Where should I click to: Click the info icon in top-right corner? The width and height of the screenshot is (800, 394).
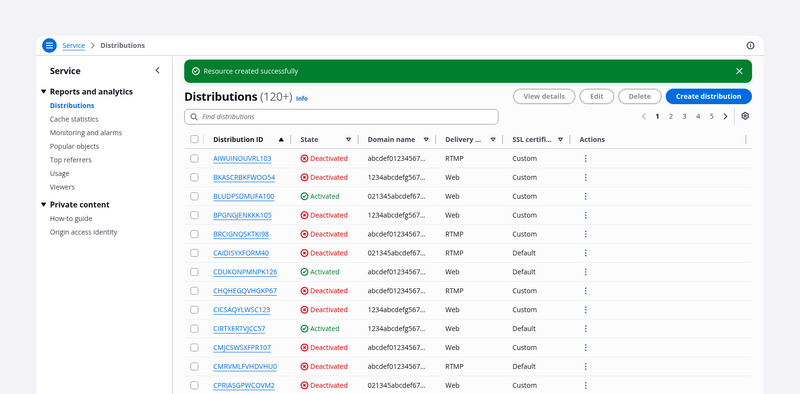click(x=750, y=45)
